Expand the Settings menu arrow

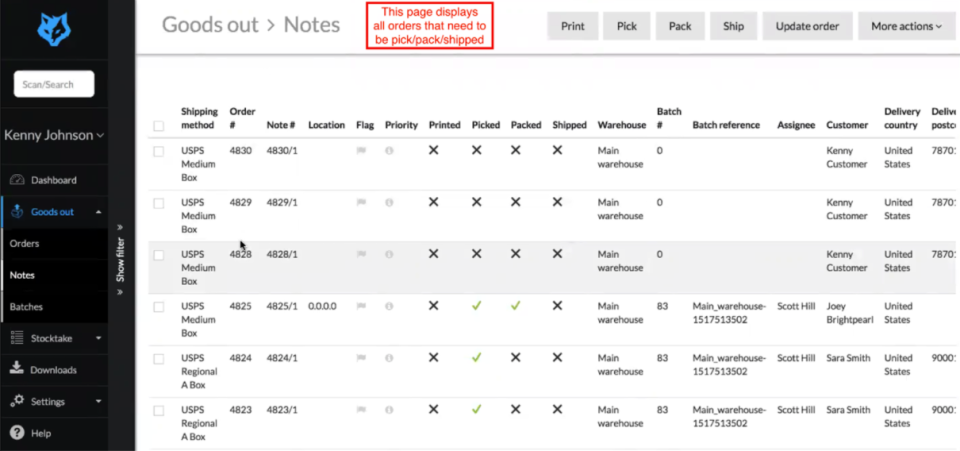coord(99,402)
